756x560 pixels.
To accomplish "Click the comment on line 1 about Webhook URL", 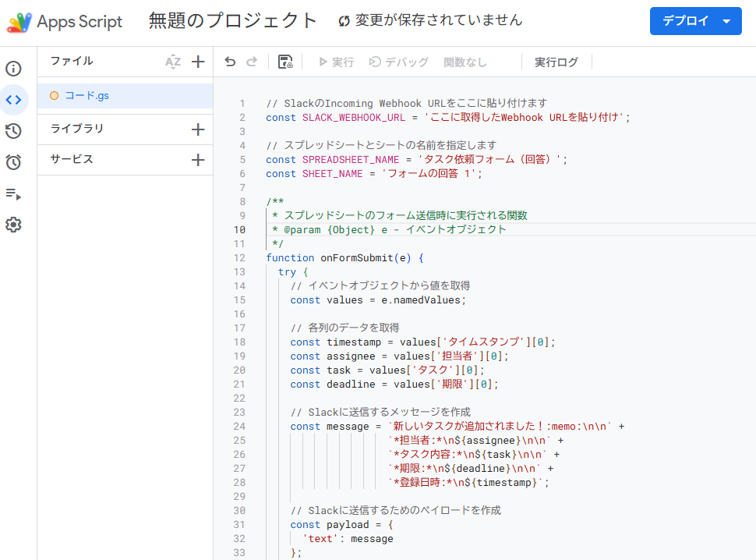I will click(406, 103).
